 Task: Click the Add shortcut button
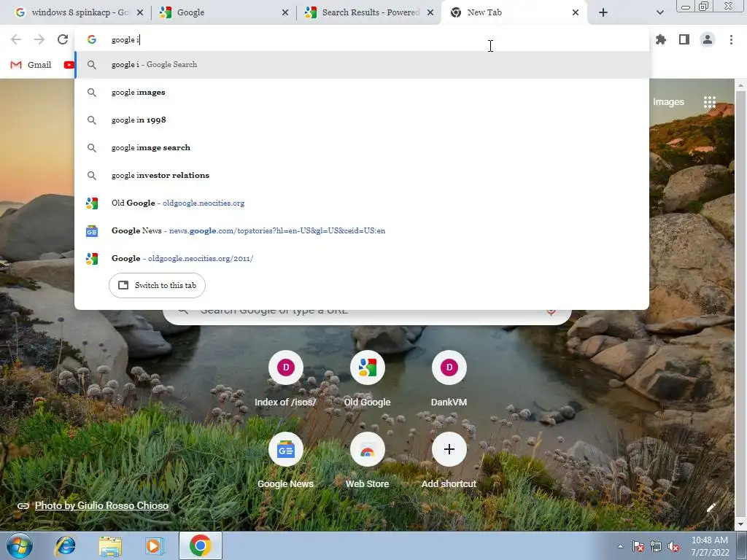pyautogui.click(x=449, y=461)
